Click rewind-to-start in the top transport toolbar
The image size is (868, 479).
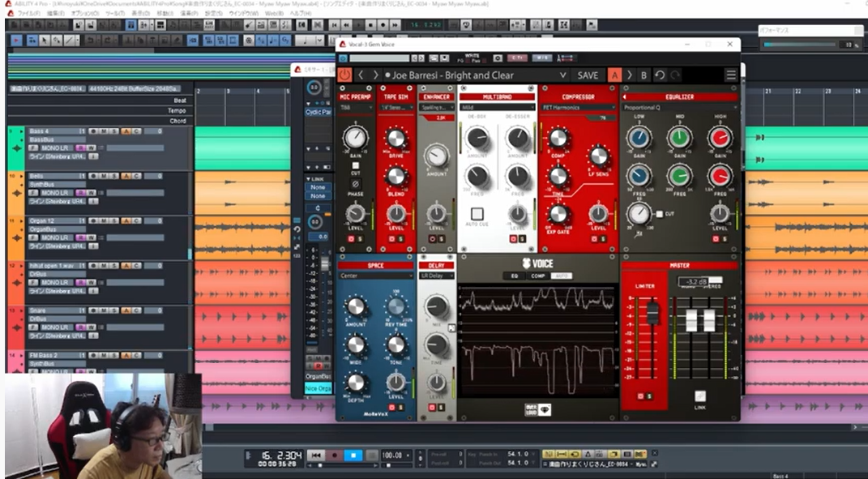[x=334, y=25]
